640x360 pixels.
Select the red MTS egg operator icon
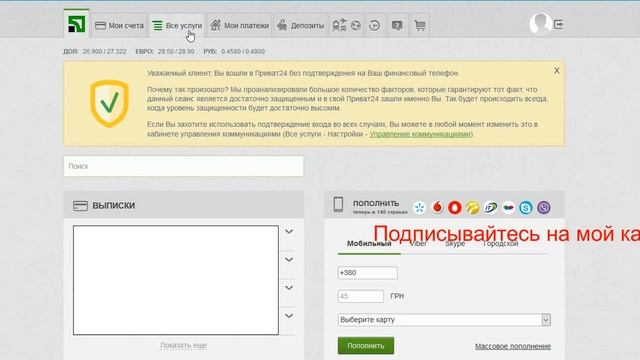tap(455, 208)
